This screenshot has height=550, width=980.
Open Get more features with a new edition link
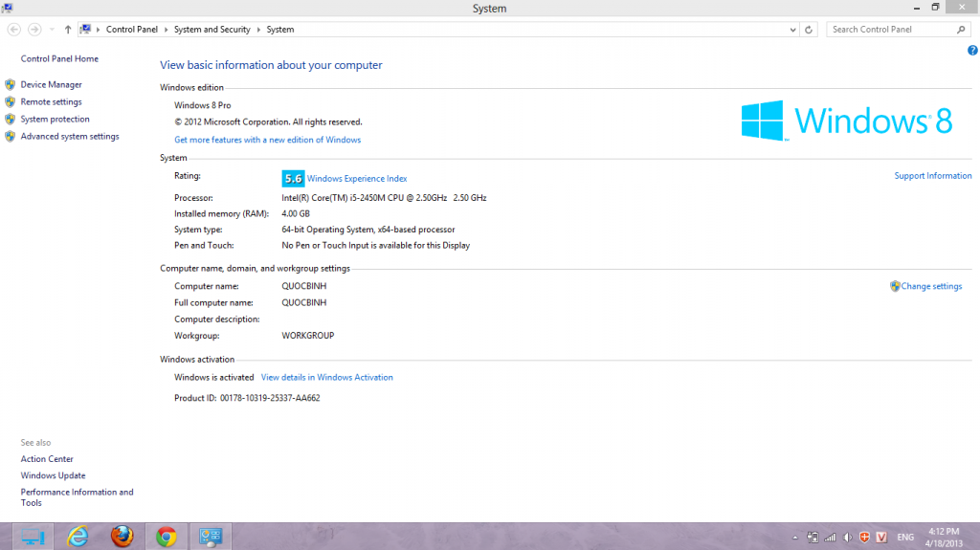tap(268, 140)
